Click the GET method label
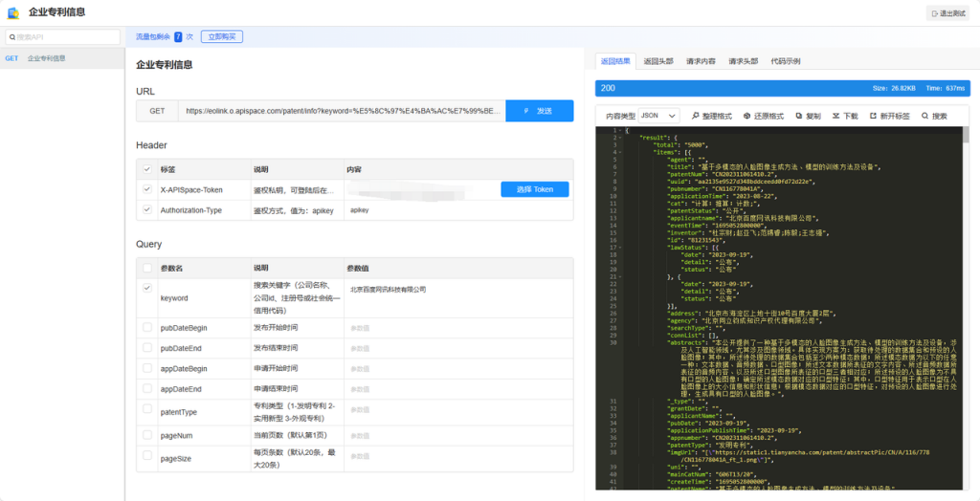Screen dimensions: 980x501 [158, 111]
